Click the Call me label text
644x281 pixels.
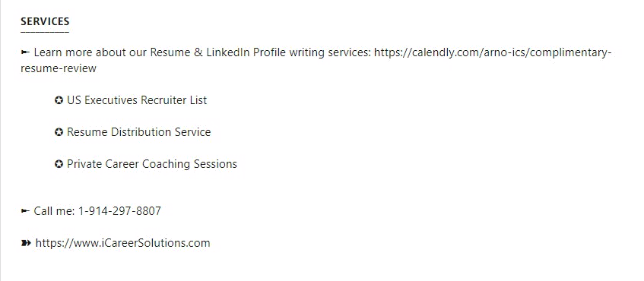click(x=54, y=211)
